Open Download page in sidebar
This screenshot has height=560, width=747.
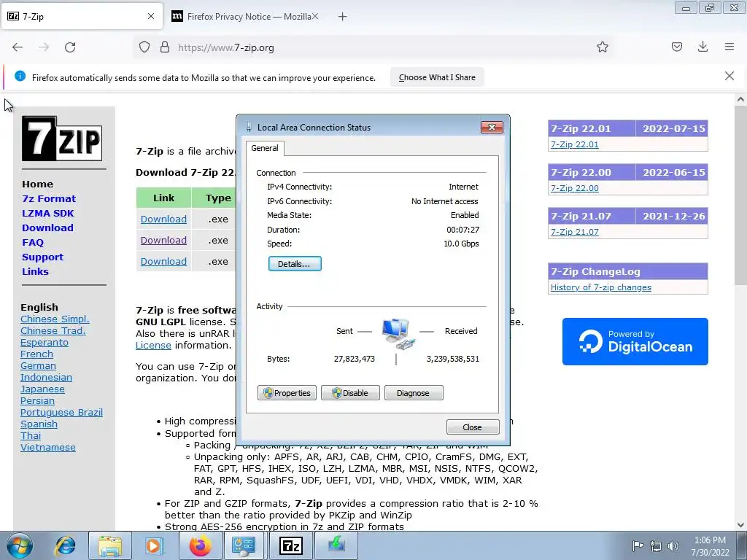[47, 227]
